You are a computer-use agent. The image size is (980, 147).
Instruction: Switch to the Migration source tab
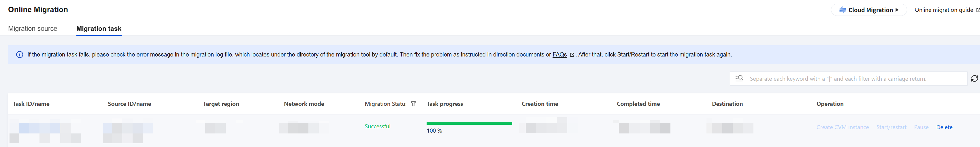pos(33,29)
